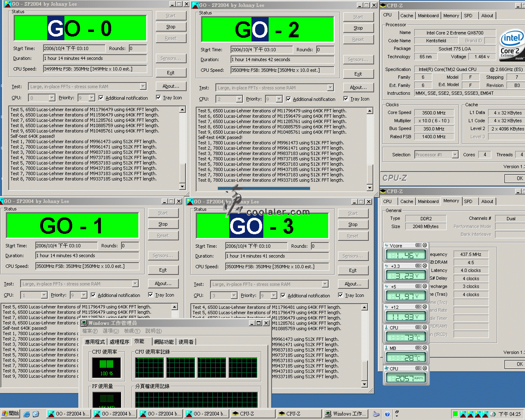Click Exit in the GO-2 window
The width and height of the screenshot is (525, 420).
pos(358,74)
